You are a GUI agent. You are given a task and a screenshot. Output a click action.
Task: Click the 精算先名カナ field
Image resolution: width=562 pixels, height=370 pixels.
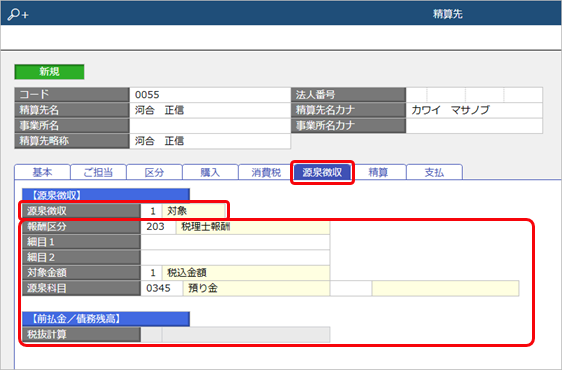474,110
